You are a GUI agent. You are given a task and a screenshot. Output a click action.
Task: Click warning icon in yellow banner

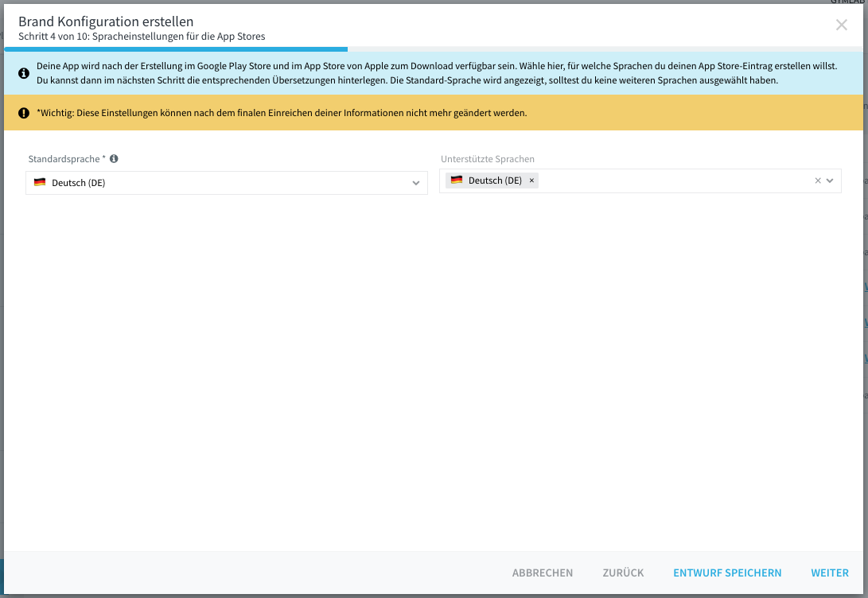24,113
